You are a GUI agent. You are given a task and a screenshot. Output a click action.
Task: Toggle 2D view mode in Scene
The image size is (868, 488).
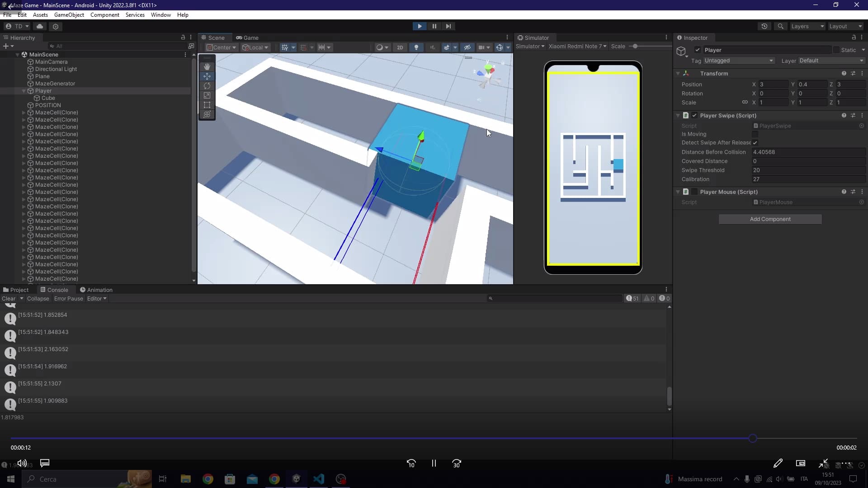point(400,47)
